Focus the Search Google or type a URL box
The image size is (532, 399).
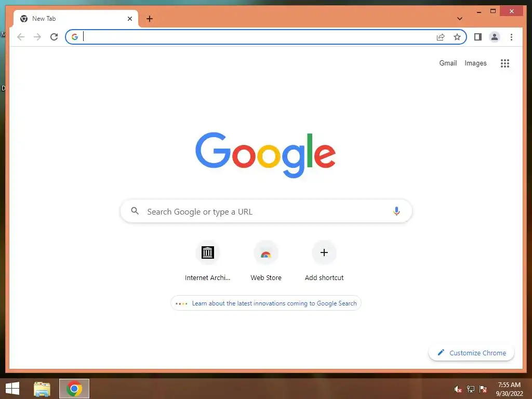(x=266, y=211)
